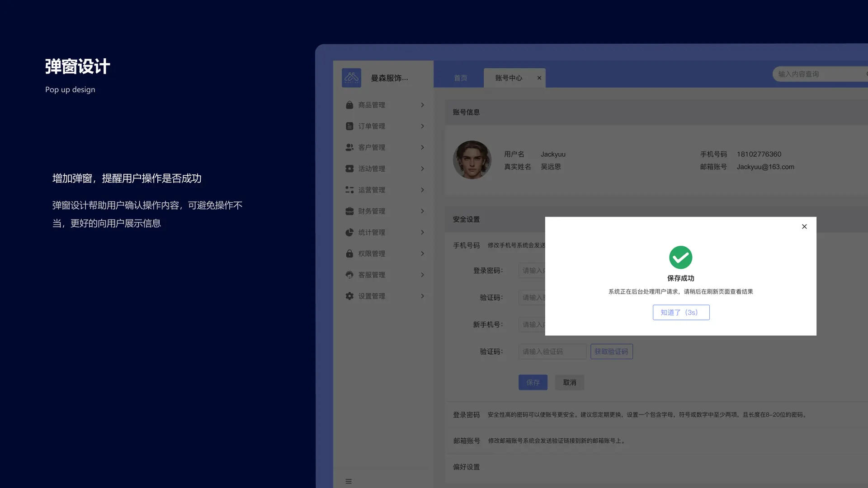Image resolution: width=868 pixels, height=488 pixels.
Task: Click the user avatar photo
Action: pos(472,160)
